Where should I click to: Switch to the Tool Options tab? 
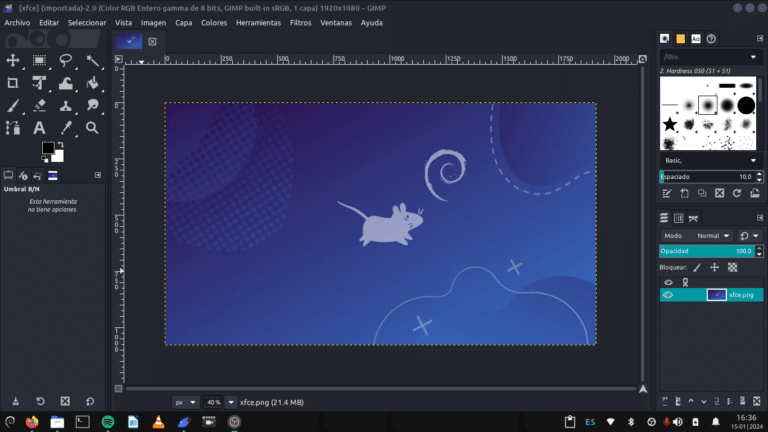(8, 175)
